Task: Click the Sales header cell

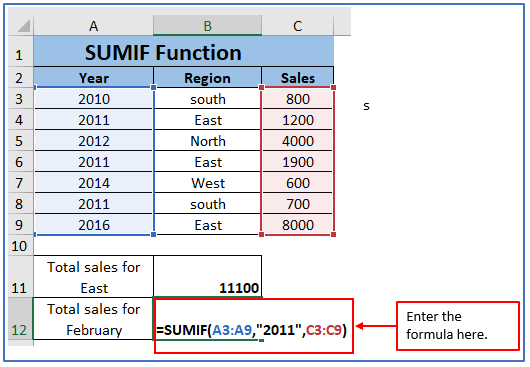Action: click(297, 77)
